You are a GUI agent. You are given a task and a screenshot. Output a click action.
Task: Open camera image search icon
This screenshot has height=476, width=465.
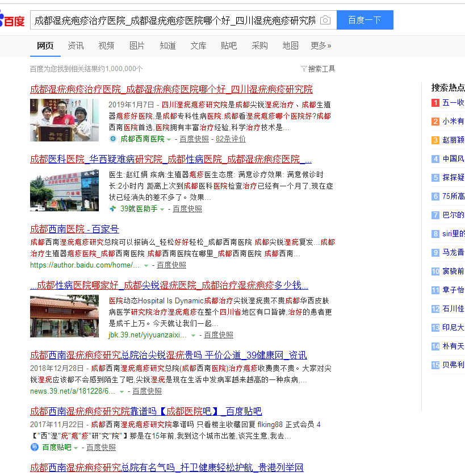(325, 20)
